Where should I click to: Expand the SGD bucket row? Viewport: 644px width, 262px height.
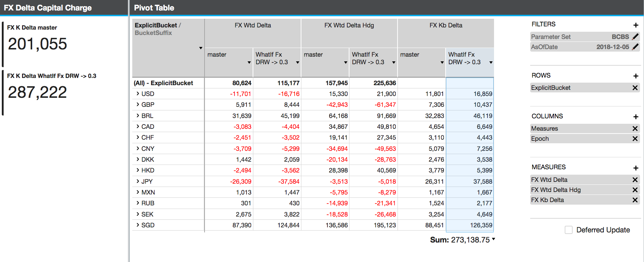[x=138, y=225]
